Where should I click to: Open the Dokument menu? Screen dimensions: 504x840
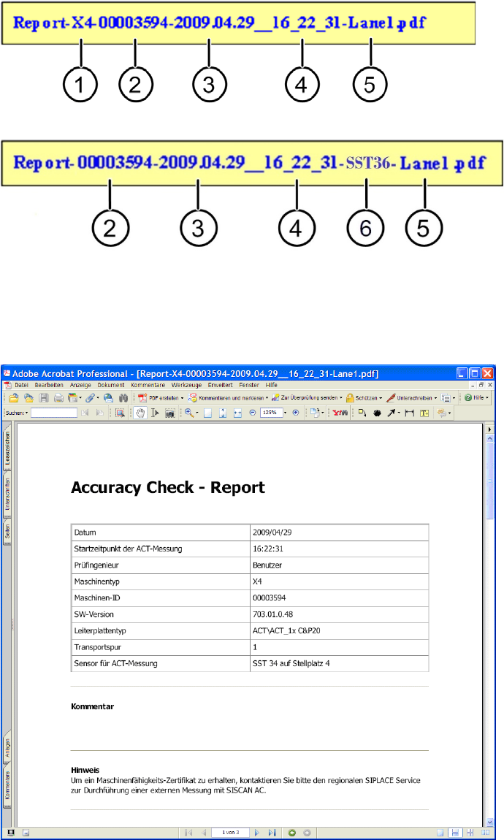coord(111,385)
